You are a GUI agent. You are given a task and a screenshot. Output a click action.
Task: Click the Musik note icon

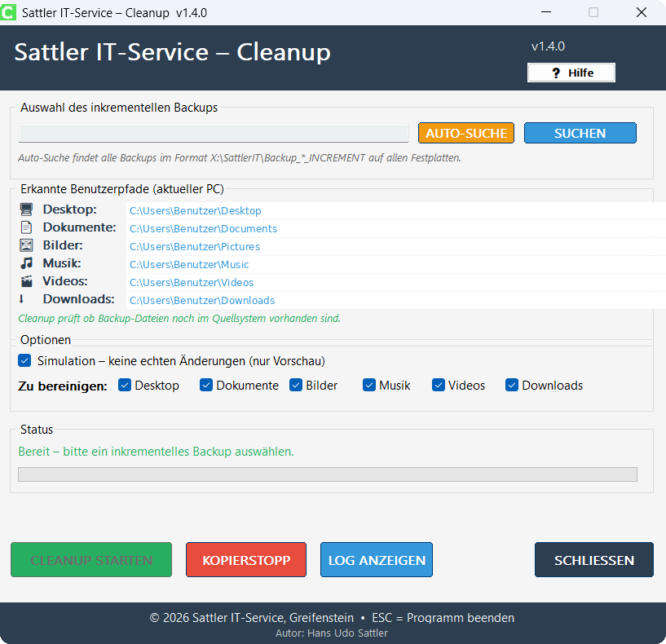(25, 263)
